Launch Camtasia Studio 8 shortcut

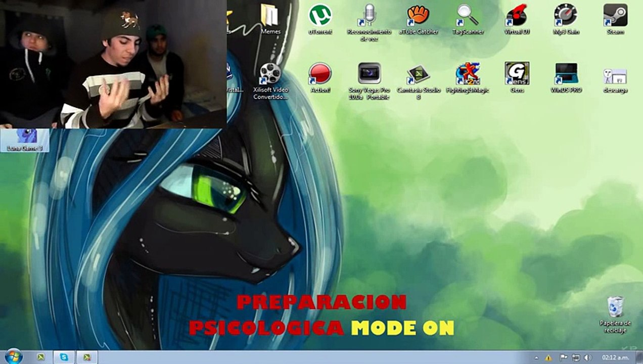point(419,81)
